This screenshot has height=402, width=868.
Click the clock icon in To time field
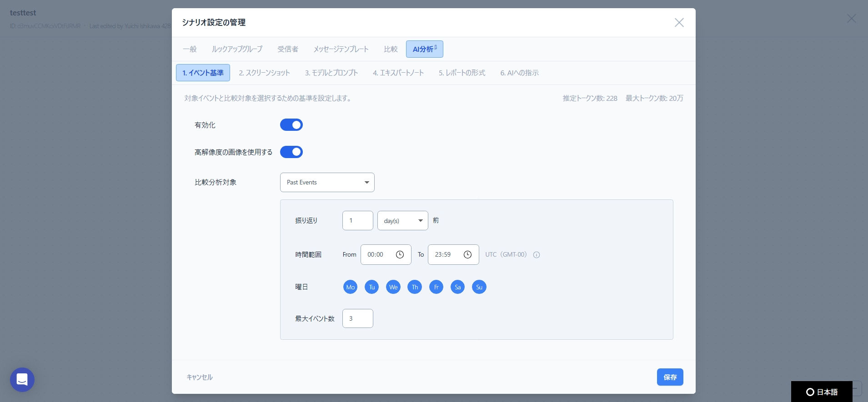pos(467,255)
